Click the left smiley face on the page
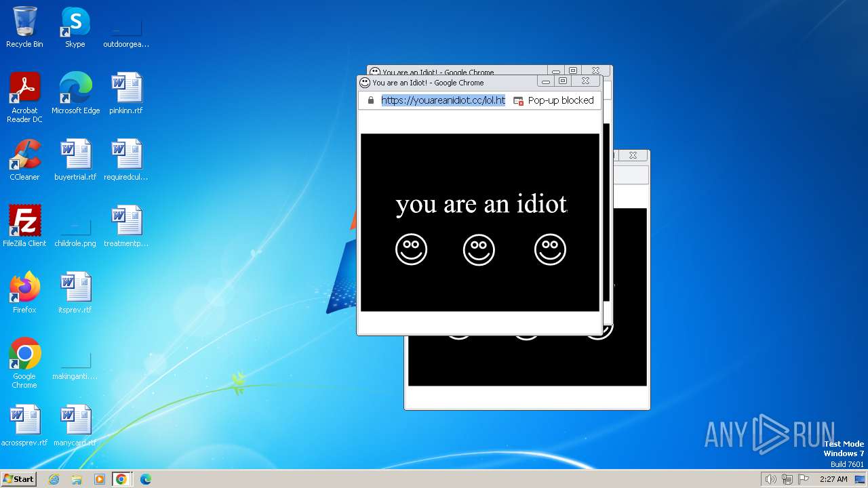 [411, 249]
